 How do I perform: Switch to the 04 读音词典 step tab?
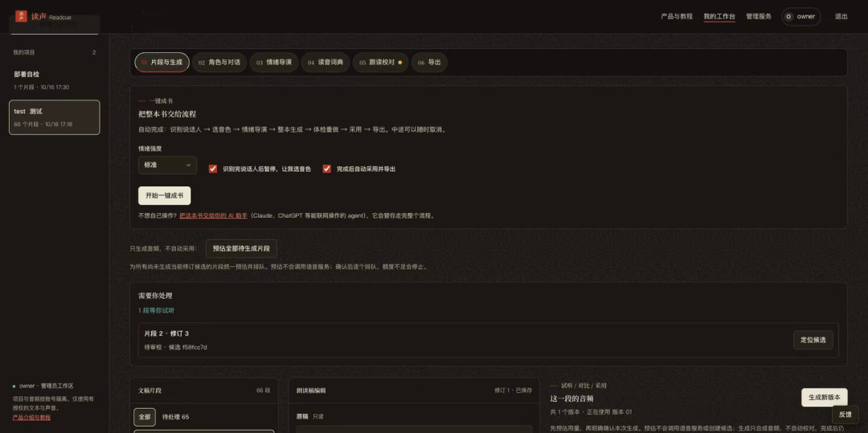pos(325,63)
